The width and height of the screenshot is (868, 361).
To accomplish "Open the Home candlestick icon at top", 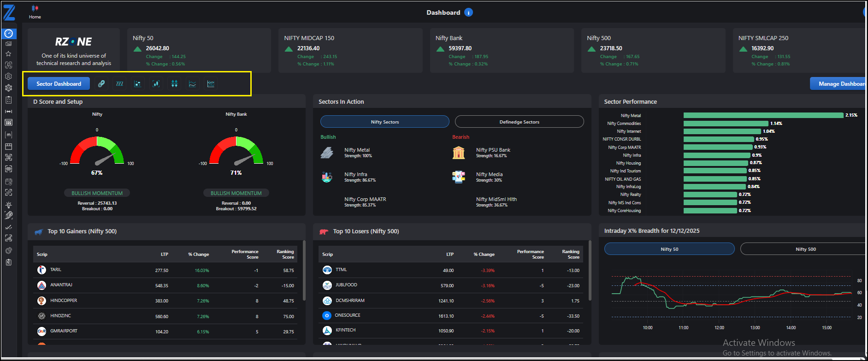I will click(35, 8).
